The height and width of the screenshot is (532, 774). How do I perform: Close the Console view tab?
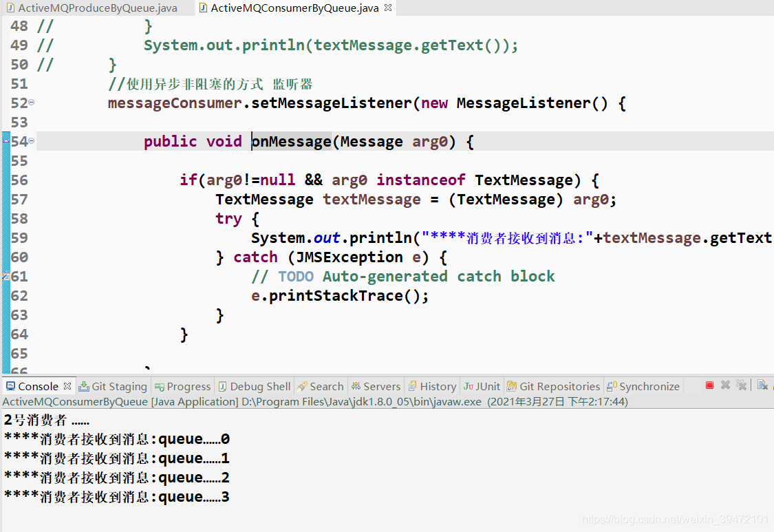(67, 386)
